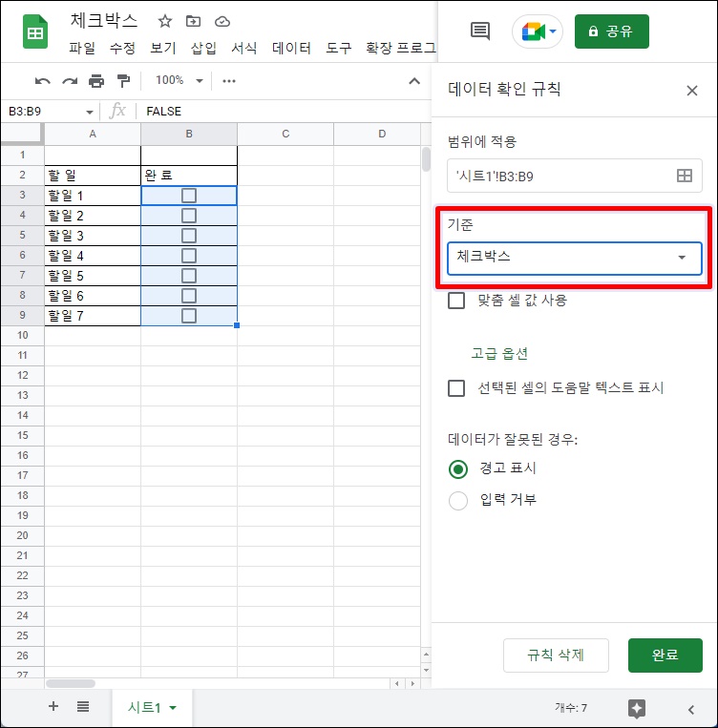Viewport: 718px width, 728px height.
Task: Open the 기준 체크박스 dropdown
Action: 575,259
